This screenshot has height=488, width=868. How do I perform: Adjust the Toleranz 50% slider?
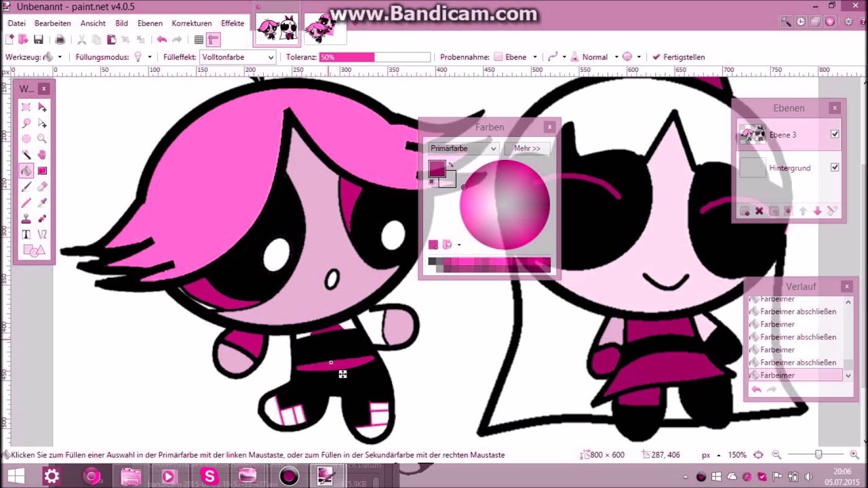click(374, 58)
